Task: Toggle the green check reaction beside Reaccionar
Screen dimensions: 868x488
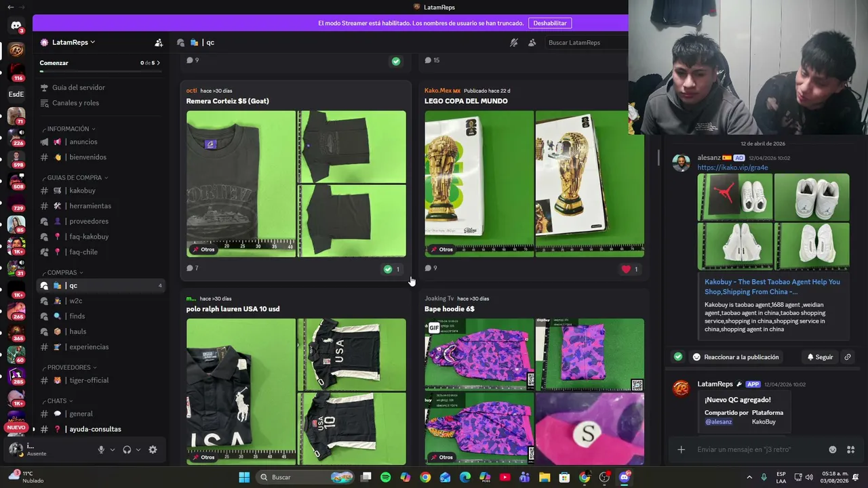Action: [x=677, y=357]
